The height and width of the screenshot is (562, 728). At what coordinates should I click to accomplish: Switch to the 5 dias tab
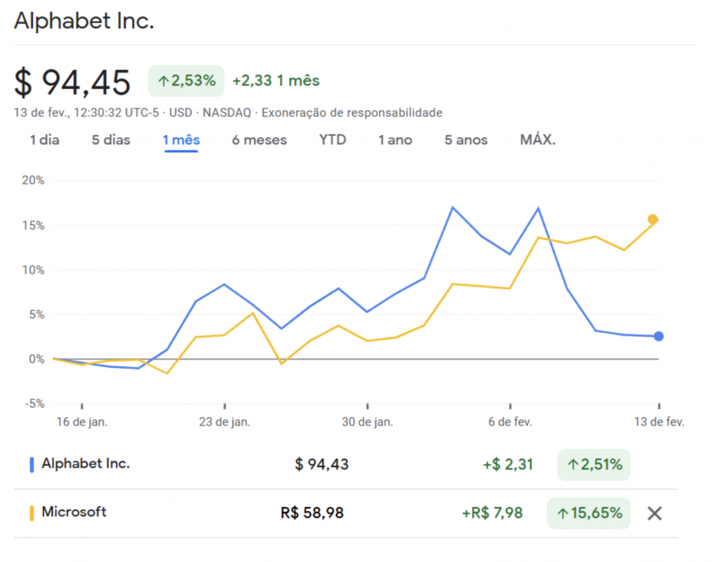[x=110, y=140]
